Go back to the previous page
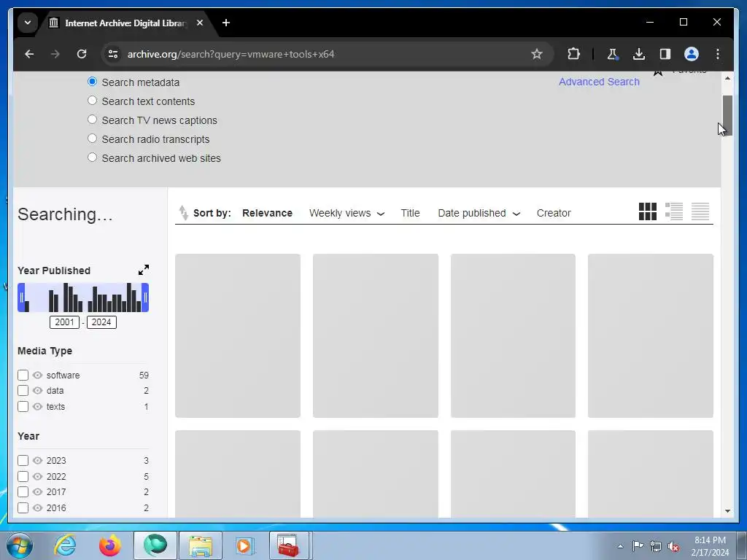 (29, 54)
